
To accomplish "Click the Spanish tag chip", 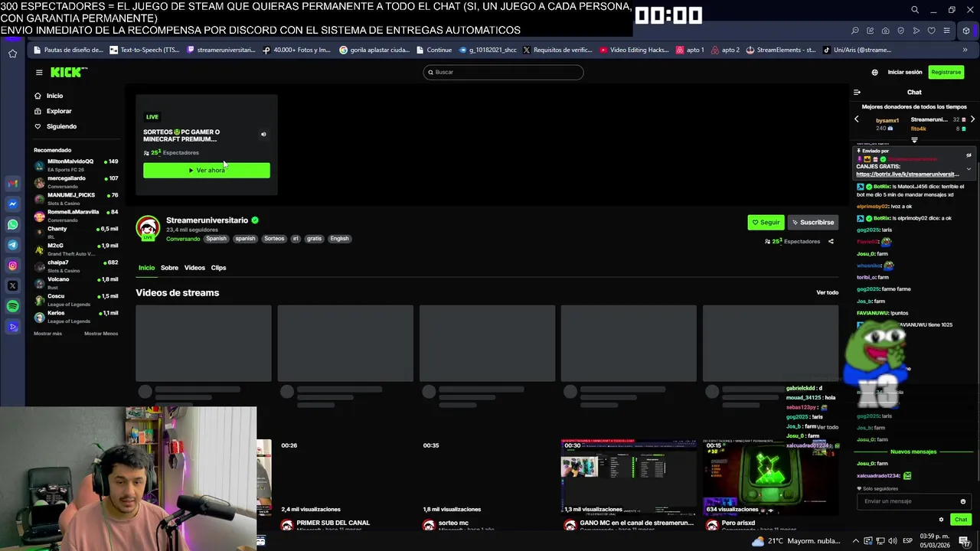I will pos(216,239).
